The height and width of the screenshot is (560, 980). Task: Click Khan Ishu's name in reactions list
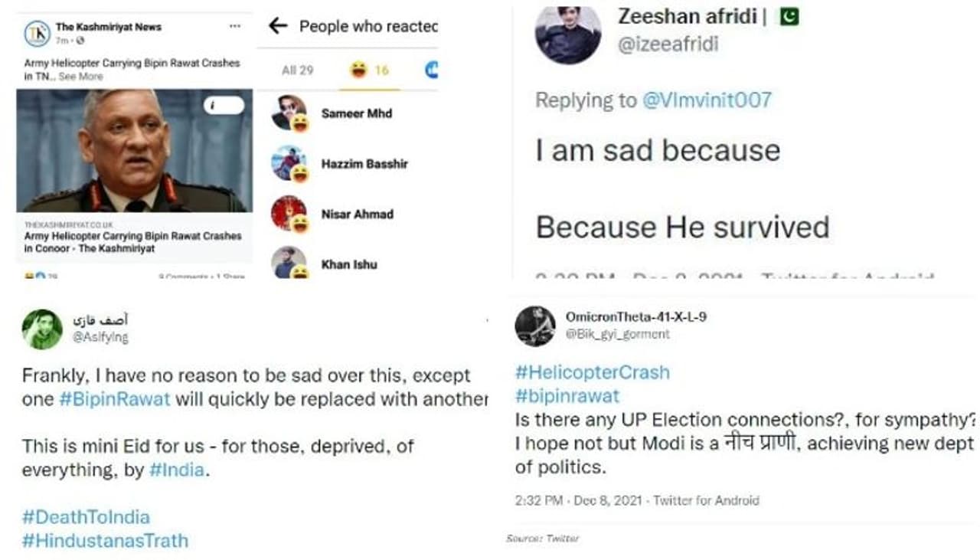(349, 264)
